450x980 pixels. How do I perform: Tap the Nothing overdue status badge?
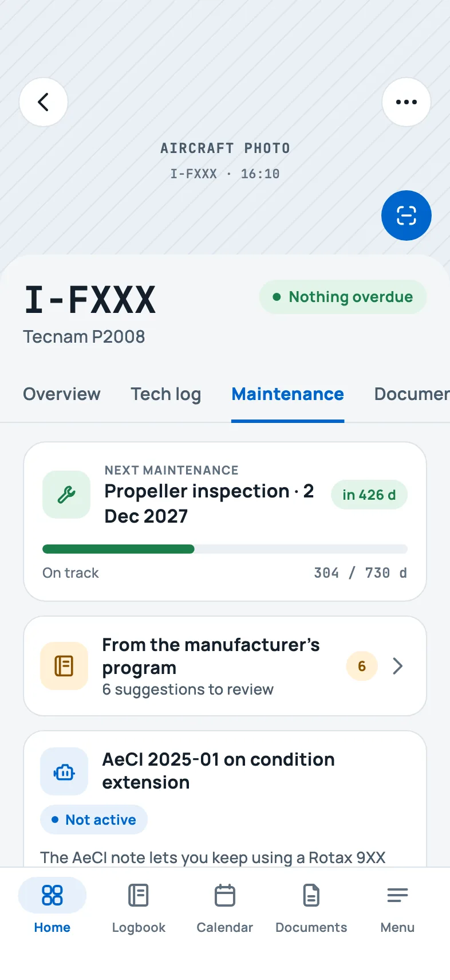[x=343, y=297]
